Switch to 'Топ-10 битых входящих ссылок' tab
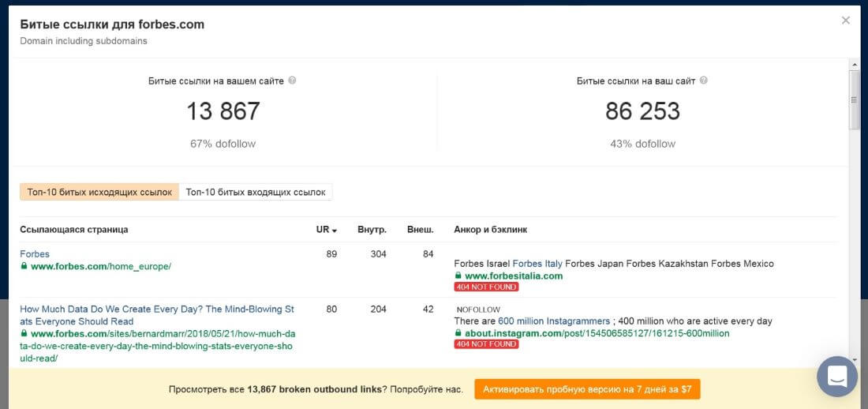868x409 pixels. pos(256,193)
